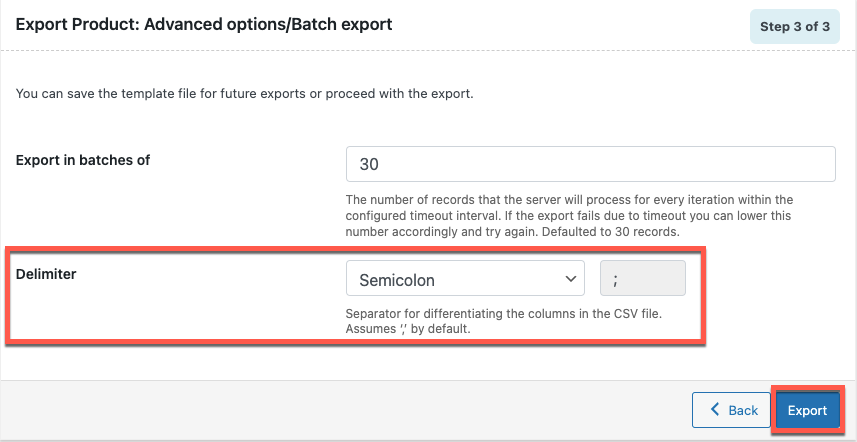This screenshot has width=857, height=442.
Task: Click the Delimiter dropdown chevron arrow
Action: pos(571,279)
